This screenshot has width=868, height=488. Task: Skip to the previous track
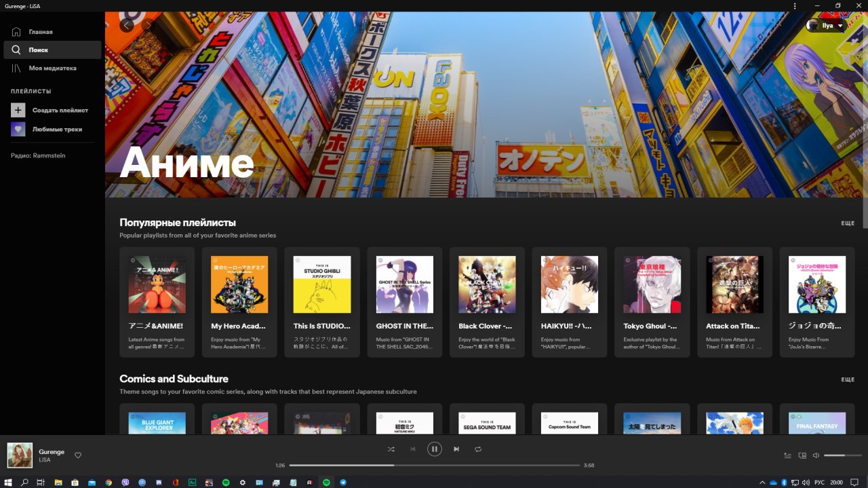[412, 449]
